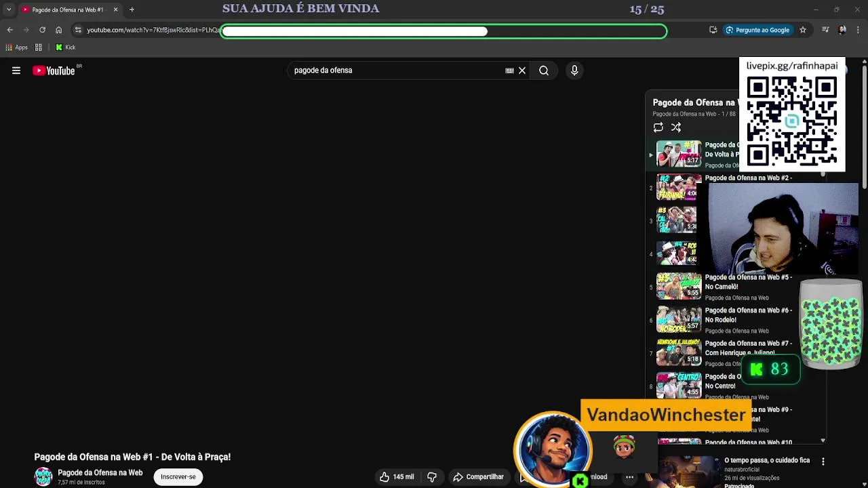868x488 pixels.
Task: Switch to Pagode da Ofensa na Web #1 tab
Action: coord(66,9)
